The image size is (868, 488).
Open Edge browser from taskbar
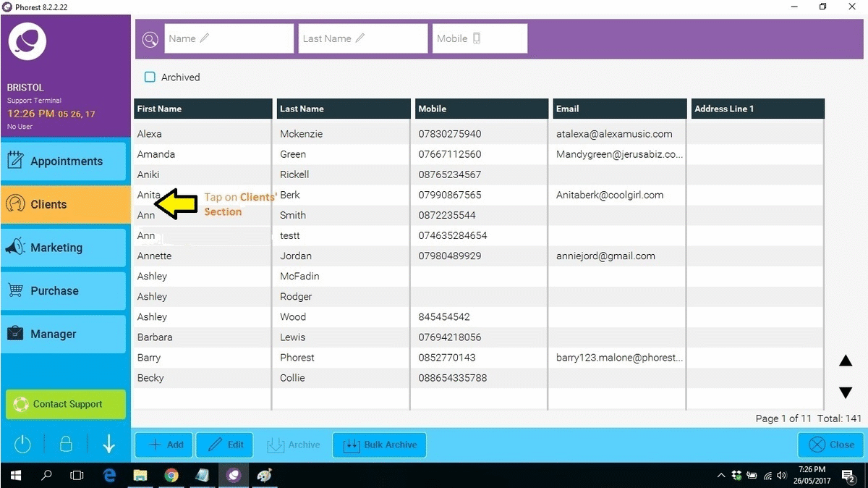pyautogui.click(x=109, y=476)
